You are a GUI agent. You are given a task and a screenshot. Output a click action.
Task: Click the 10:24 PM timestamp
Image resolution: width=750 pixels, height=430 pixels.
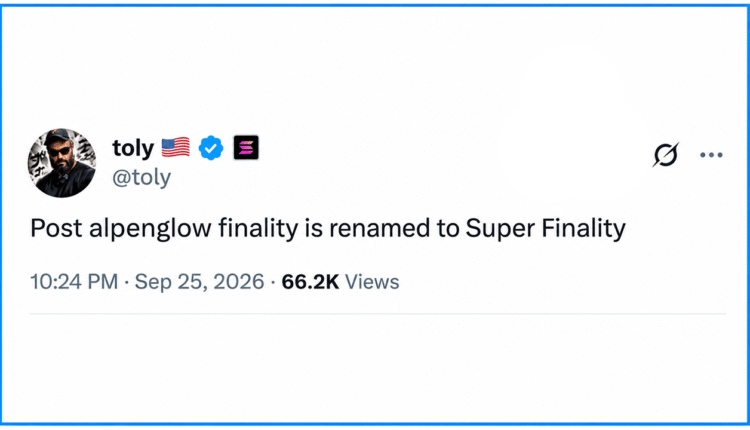point(74,282)
